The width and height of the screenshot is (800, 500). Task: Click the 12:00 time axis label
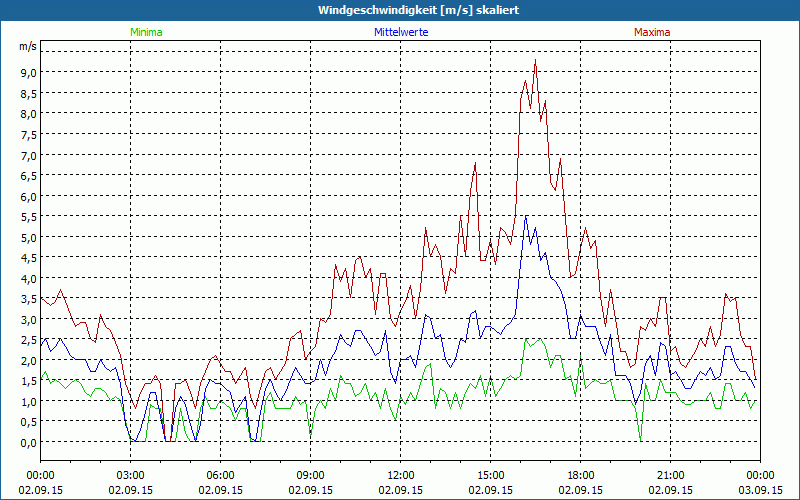coord(401,476)
